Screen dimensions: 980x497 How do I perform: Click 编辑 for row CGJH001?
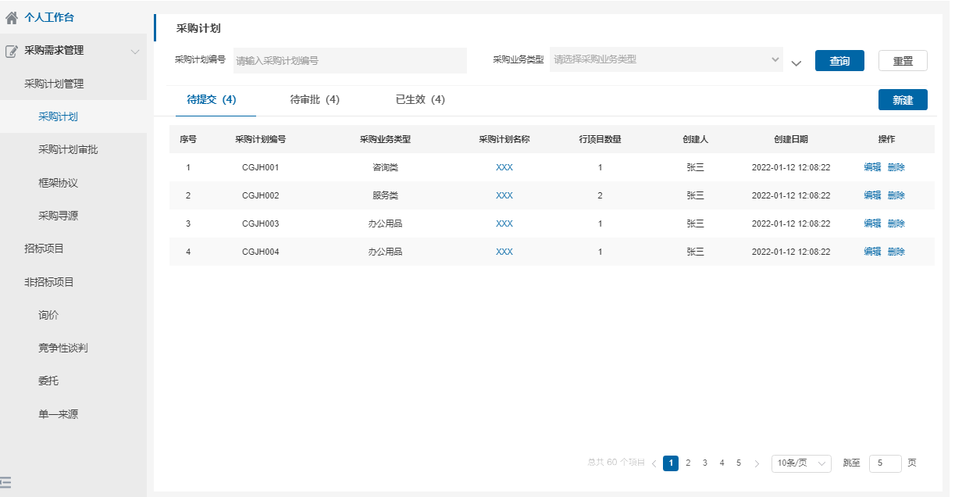coord(872,167)
